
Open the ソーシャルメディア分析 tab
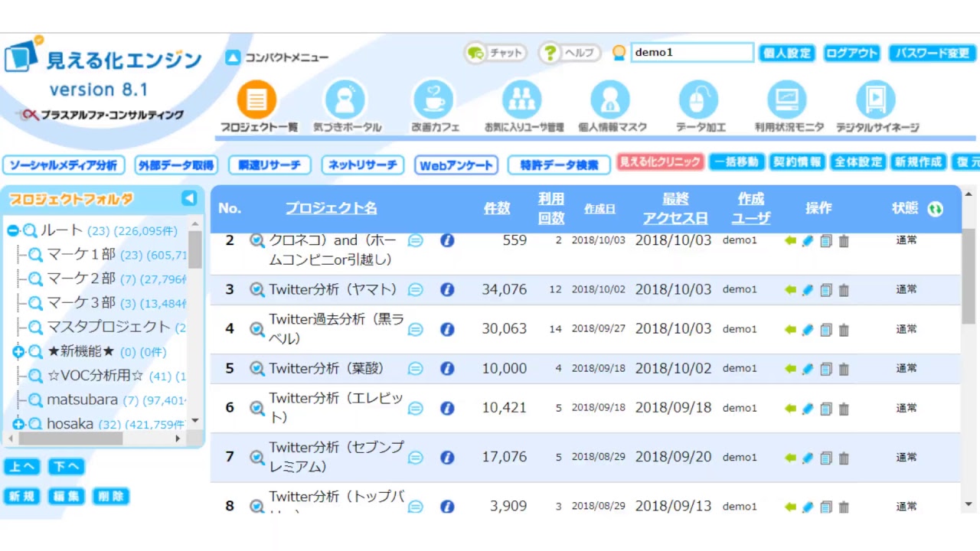[64, 165]
